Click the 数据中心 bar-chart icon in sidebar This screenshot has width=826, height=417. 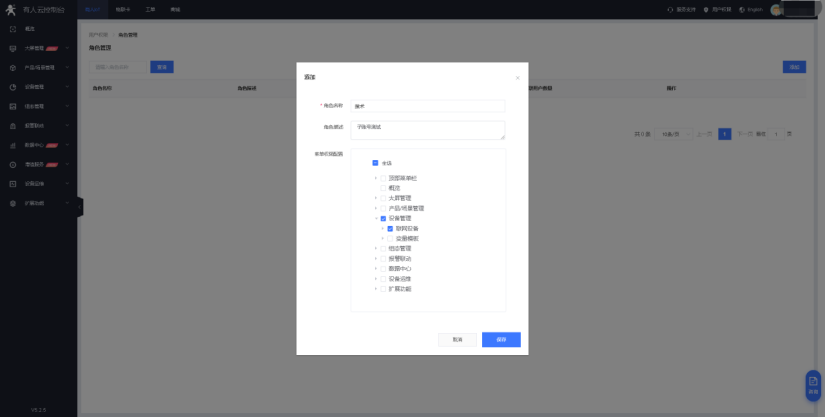(x=12, y=145)
